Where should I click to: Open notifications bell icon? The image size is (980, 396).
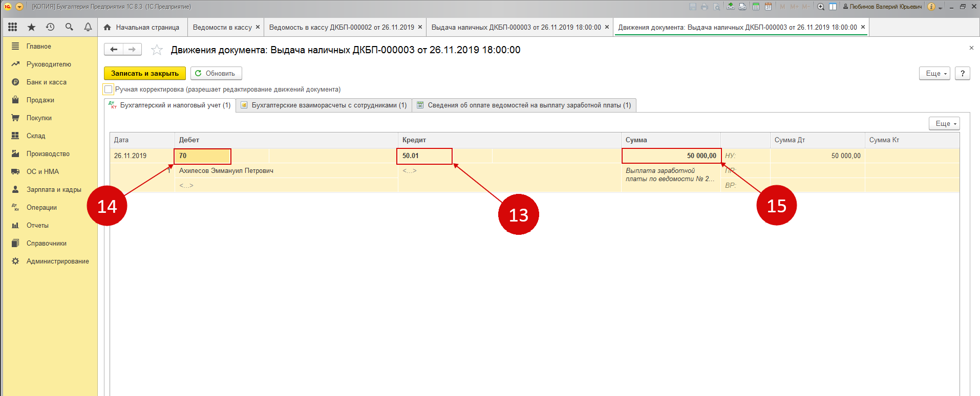click(x=88, y=27)
